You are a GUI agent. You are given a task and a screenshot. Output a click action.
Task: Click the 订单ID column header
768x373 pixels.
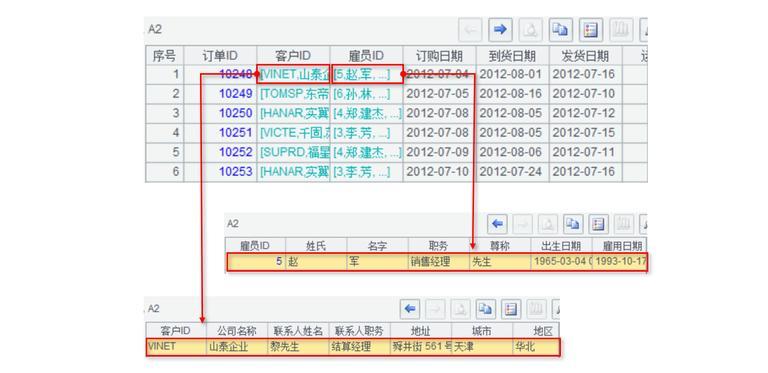pyautogui.click(x=220, y=56)
